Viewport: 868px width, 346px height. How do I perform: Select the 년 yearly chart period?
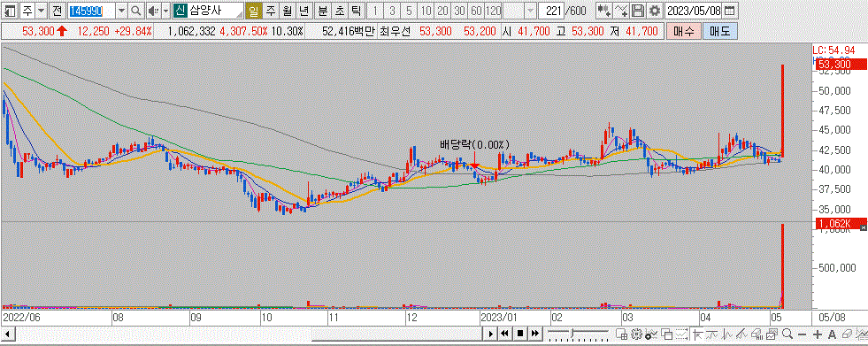(303, 10)
